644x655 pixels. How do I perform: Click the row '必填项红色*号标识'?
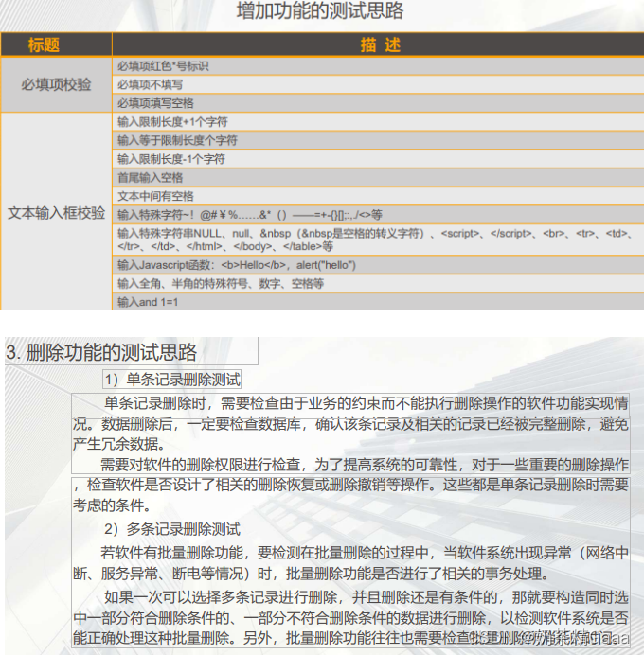379,66
